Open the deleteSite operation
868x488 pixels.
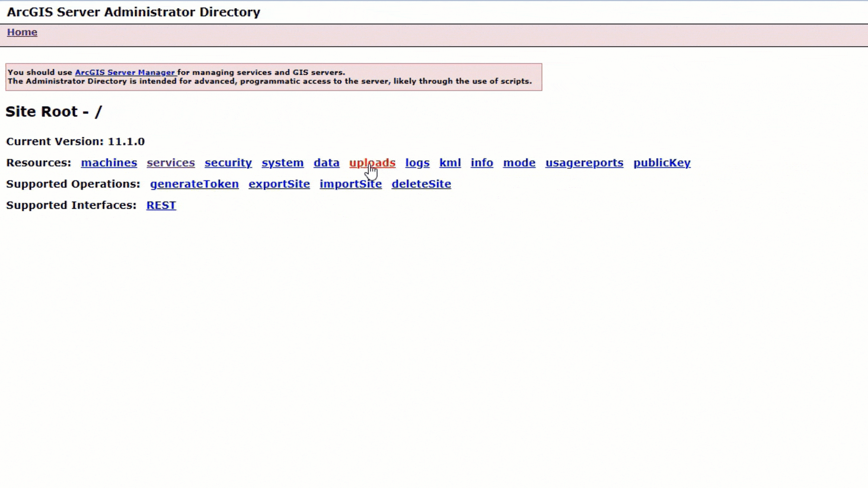pyautogui.click(x=421, y=184)
